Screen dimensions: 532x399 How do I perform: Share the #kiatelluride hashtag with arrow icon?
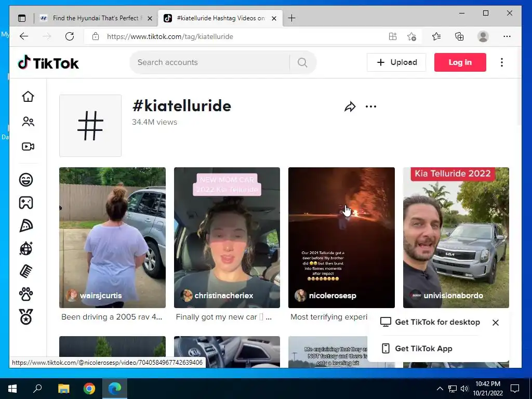pyautogui.click(x=350, y=107)
